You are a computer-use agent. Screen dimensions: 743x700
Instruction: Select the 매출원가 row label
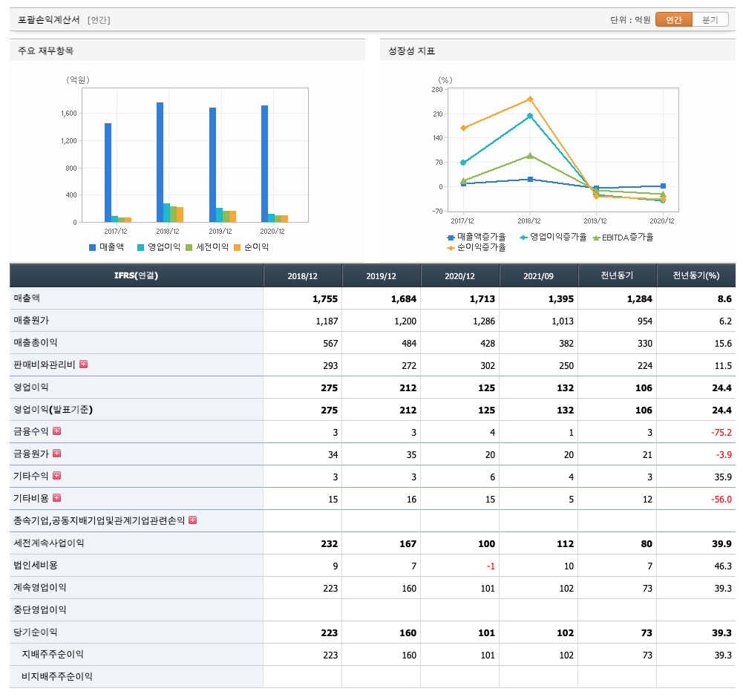(x=31, y=321)
